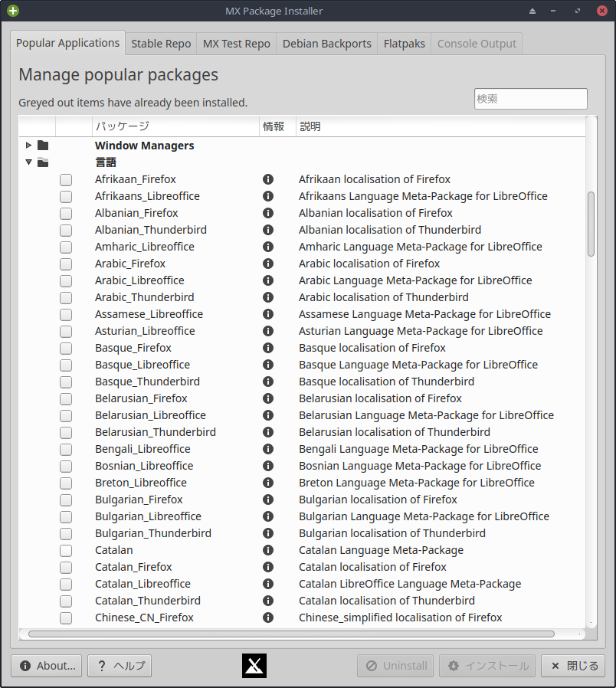Sort by パッケージ column header
Image resolution: width=616 pixels, height=688 pixels.
pyautogui.click(x=175, y=126)
